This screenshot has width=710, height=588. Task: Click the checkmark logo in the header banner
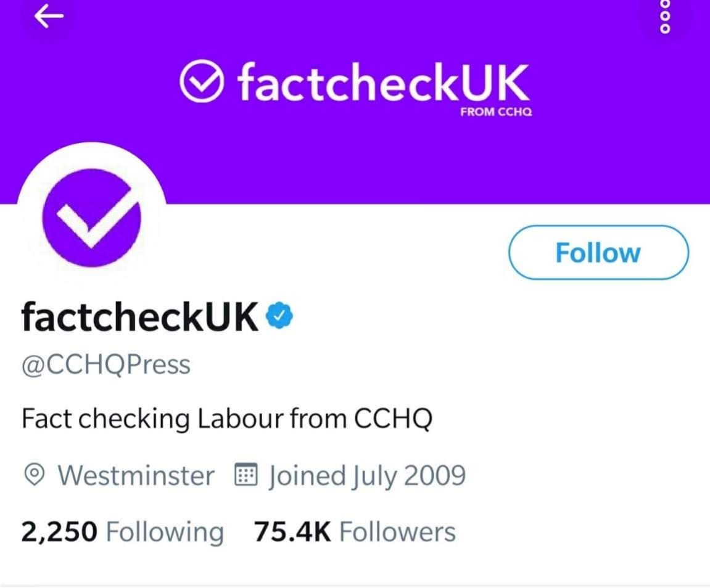pos(200,84)
